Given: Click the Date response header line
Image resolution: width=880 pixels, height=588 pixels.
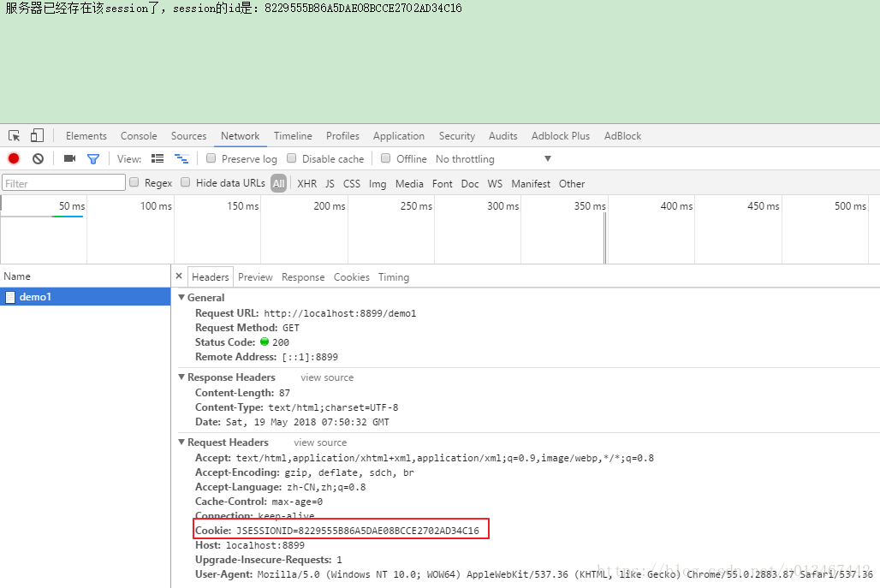Looking at the screenshot, I should (292, 422).
